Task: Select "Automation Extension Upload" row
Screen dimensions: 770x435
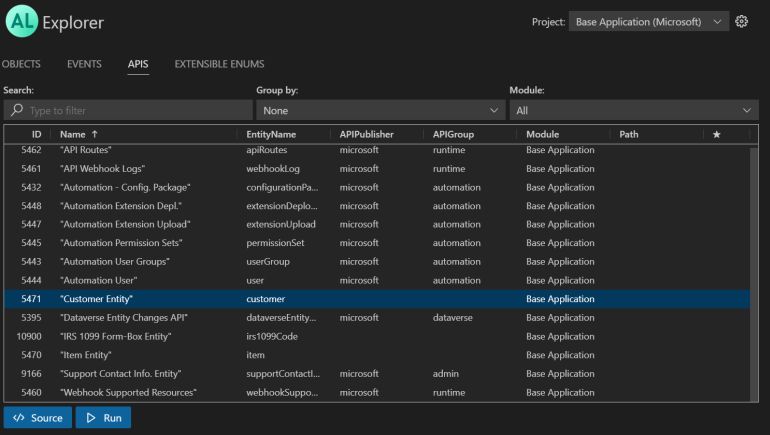Action: (377, 224)
